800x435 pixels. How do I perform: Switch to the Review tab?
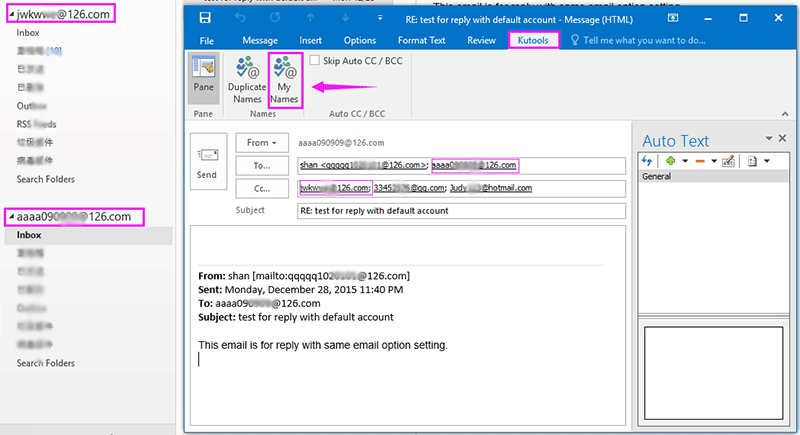click(x=481, y=40)
